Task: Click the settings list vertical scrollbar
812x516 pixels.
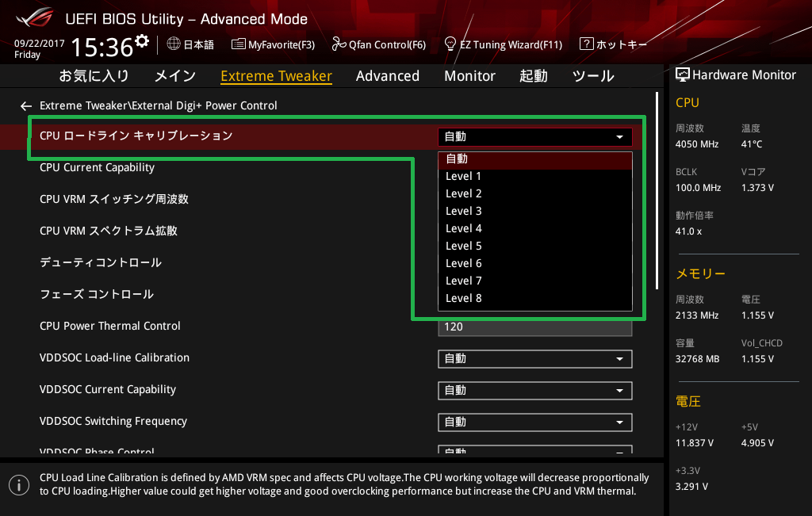Action: point(657,190)
